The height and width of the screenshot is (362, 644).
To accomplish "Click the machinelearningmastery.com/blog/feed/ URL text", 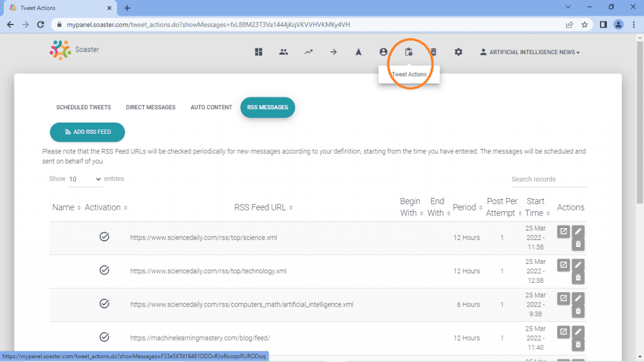I will tap(200, 338).
